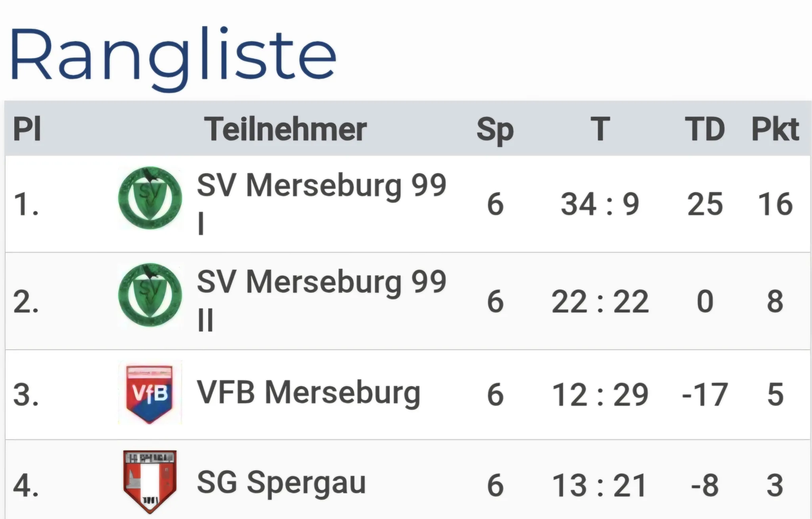Select the -17 goal difference cell
Image resolution: width=812 pixels, height=519 pixels.
(x=705, y=395)
